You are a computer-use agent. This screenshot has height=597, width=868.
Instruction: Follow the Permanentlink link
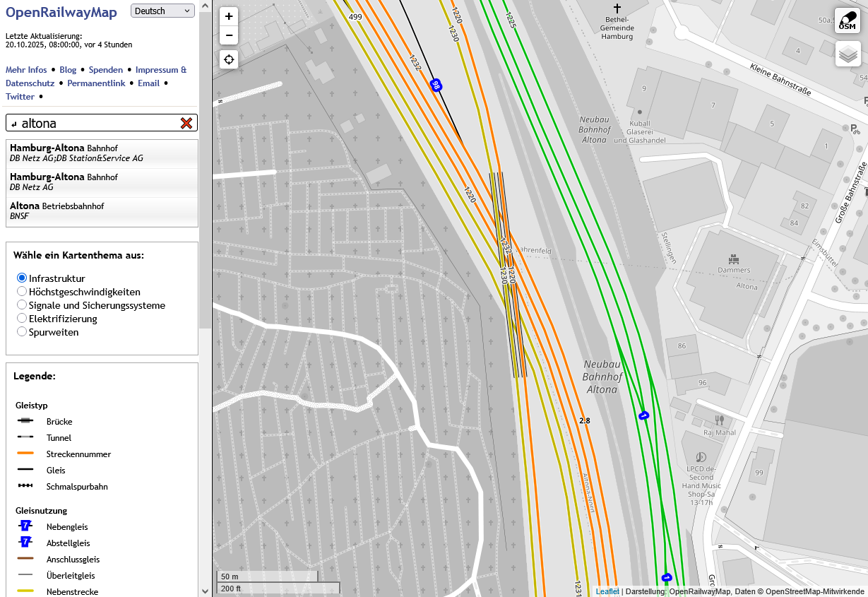[x=96, y=83]
